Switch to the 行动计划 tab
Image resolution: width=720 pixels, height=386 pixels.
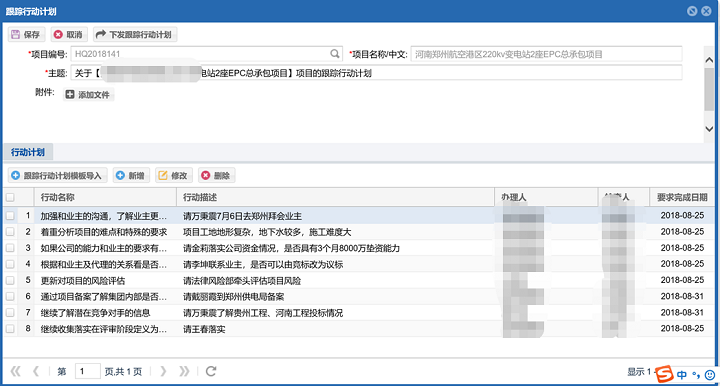(x=28, y=152)
